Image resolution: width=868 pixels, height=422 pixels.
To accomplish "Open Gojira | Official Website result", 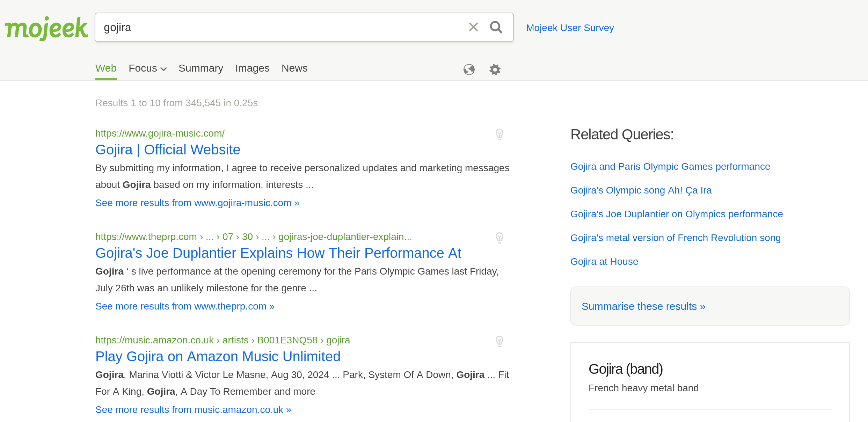I will tap(168, 150).
